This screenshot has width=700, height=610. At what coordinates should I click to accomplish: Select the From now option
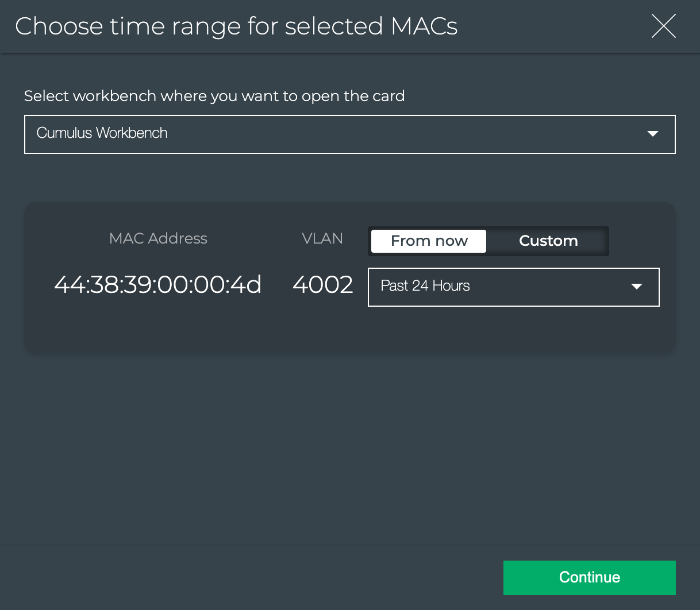(429, 241)
